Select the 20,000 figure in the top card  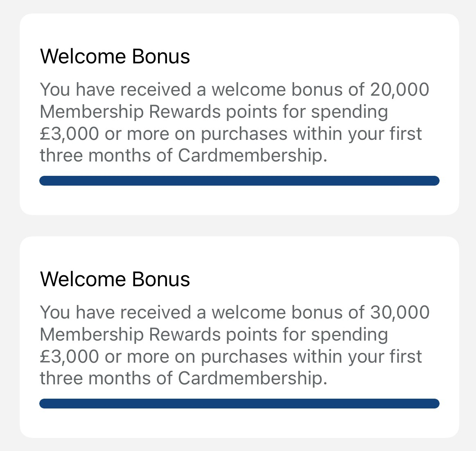pos(399,90)
